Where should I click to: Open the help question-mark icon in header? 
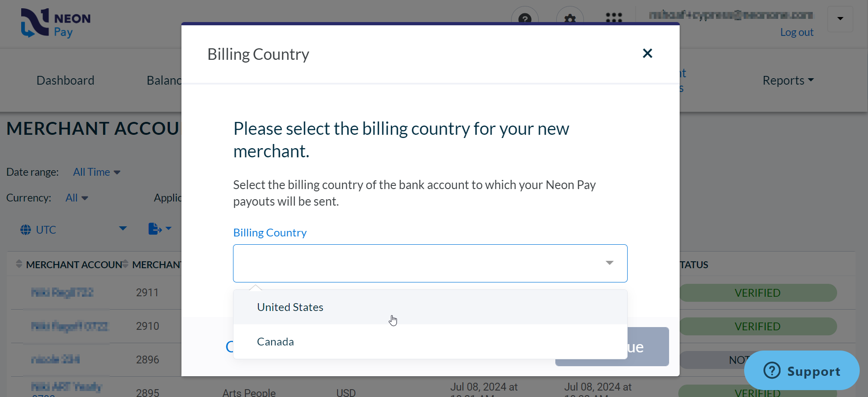tap(525, 19)
